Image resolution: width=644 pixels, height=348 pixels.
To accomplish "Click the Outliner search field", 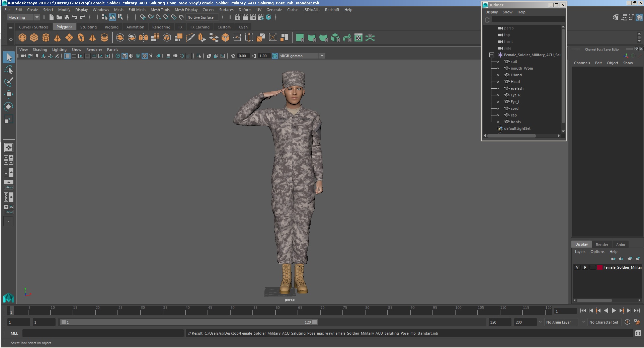I will tap(528, 20).
